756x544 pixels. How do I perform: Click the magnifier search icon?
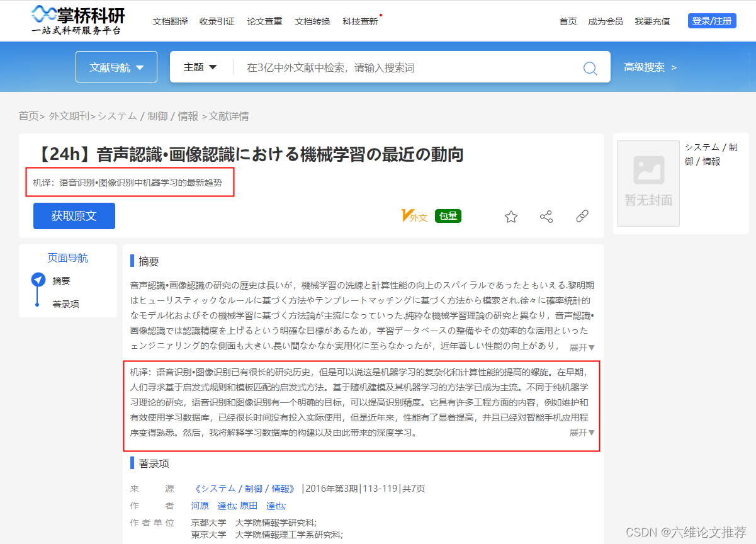tap(590, 68)
